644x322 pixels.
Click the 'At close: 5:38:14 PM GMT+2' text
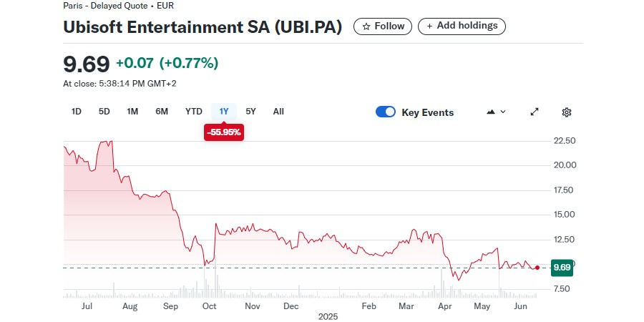[x=119, y=84]
